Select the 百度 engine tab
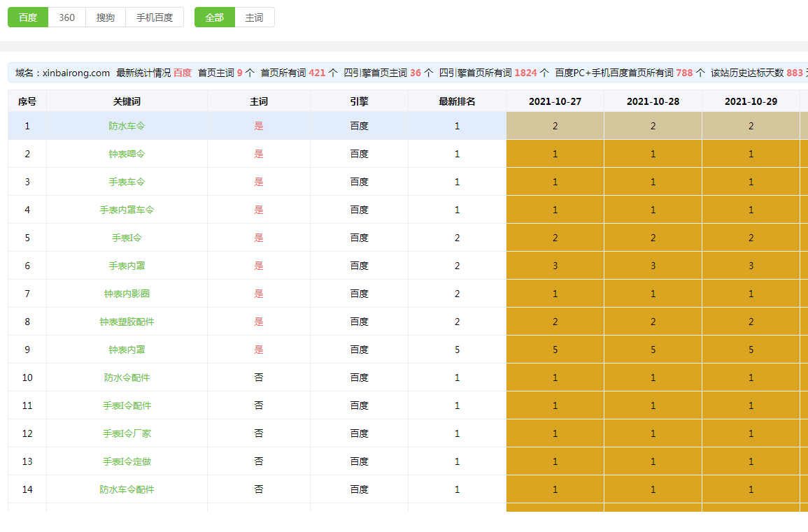This screenshot has width=808, height=532. coord(28,17)
